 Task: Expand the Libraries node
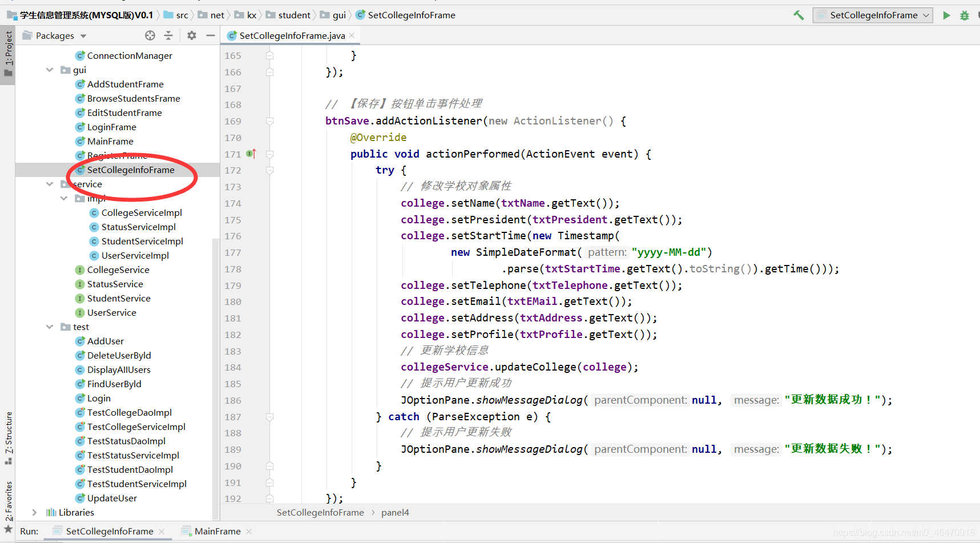[35, 512]
